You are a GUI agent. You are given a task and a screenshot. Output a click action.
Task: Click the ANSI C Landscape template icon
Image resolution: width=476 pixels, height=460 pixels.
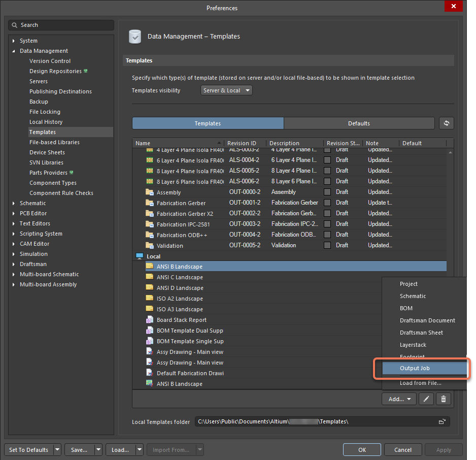tap(150, 277)
